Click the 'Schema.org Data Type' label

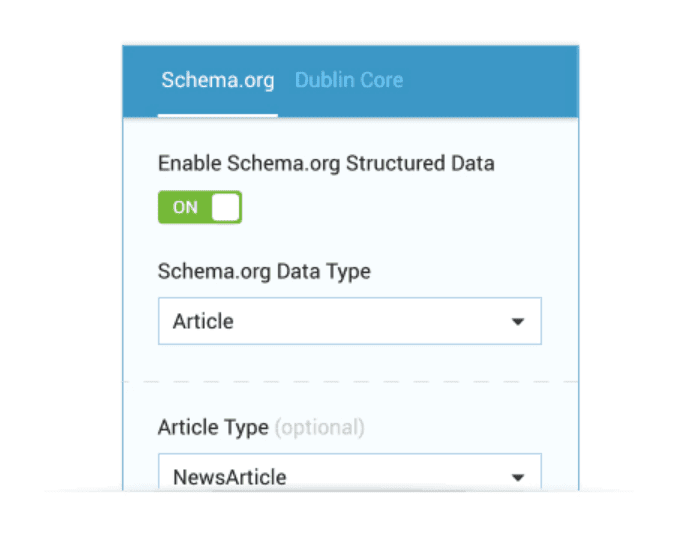[x=264, y=271]
